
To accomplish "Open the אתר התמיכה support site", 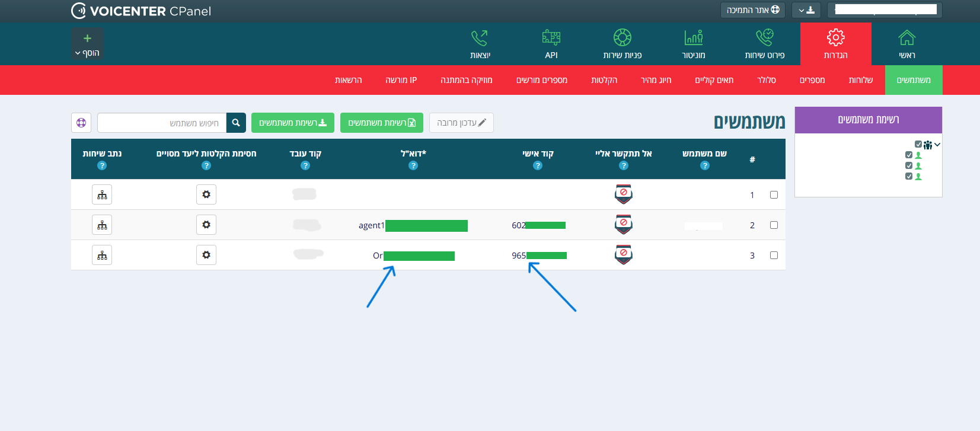I will point(753,10).
